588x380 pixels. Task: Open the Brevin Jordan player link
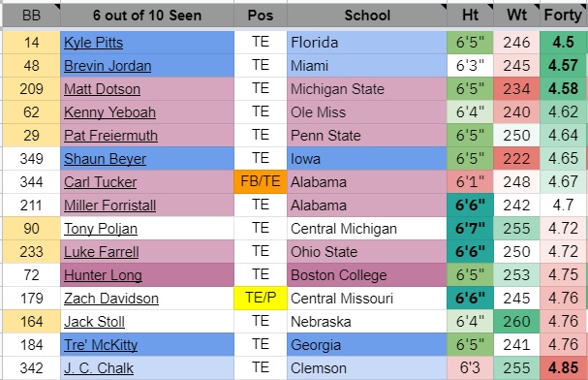pos(108,66)
